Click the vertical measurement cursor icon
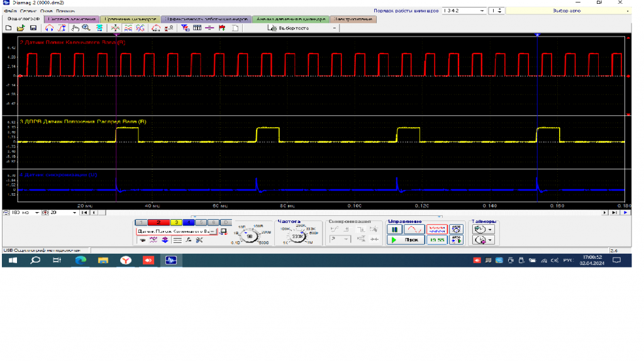This screenshot has width=644, height=362. point(62,28)
